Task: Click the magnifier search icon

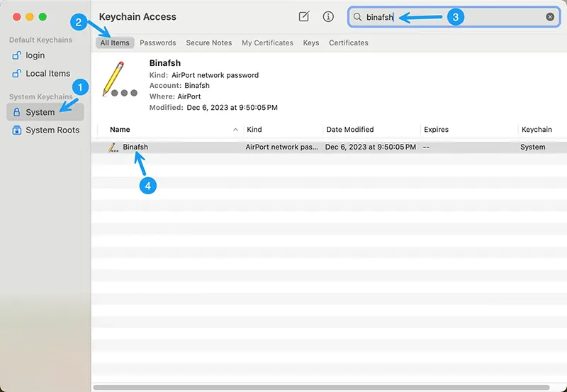Action: click(357, 17)
